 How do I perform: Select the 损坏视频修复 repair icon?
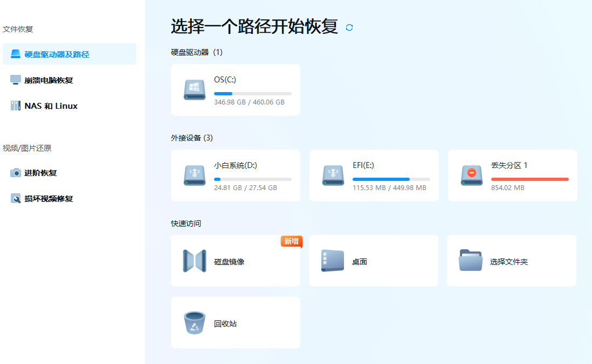coord(17,198)
